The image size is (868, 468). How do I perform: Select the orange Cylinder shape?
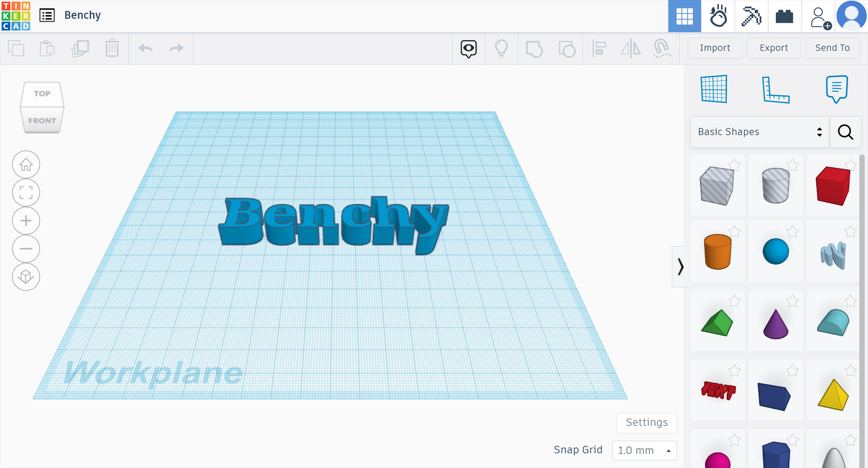click(x=718, y=252)
